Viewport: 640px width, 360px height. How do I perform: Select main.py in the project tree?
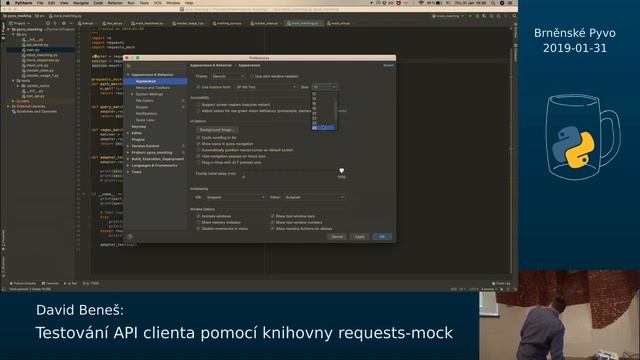pos(32,50)
